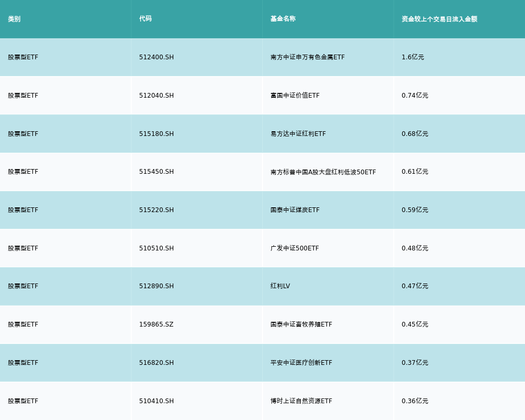Select code 516820.SH

click(x=156, y=363)
